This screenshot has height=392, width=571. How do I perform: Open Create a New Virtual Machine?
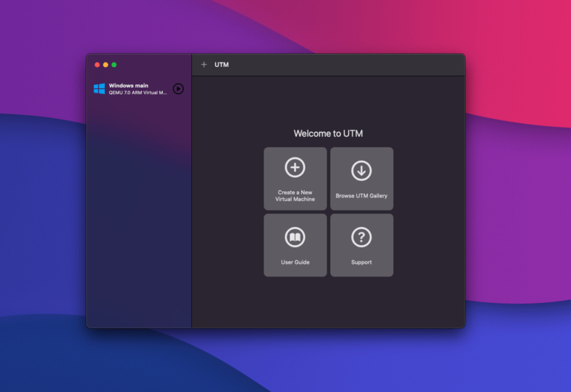coord(295,178)
